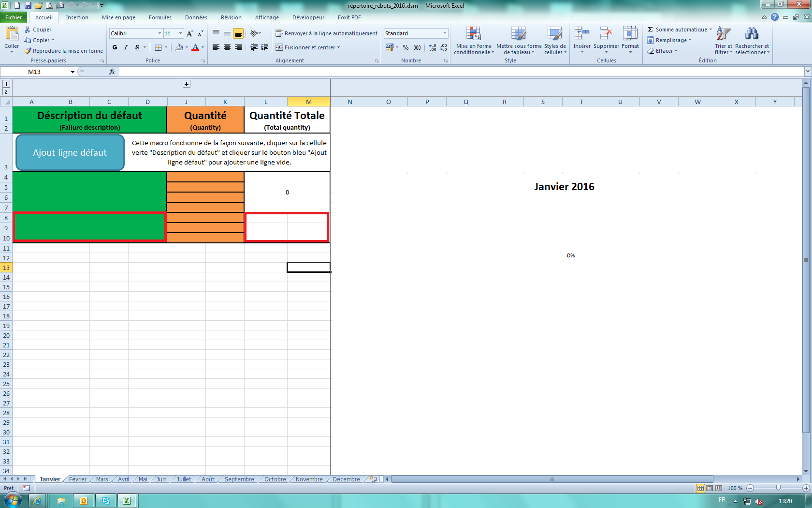This screenshot has width=812, height=508.
Task: Align text left
Action: [216, 47]
